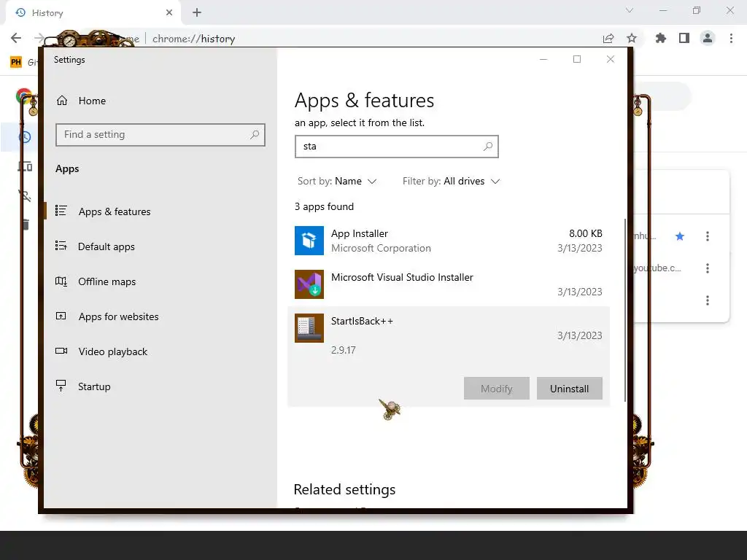Open Chrome three-dot main menu

731,38
